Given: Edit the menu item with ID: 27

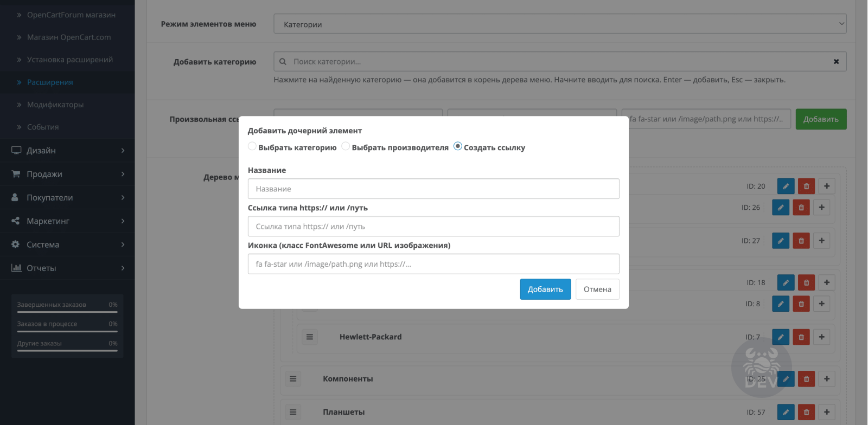Looking at the screenshot, I should coord(781,240).
